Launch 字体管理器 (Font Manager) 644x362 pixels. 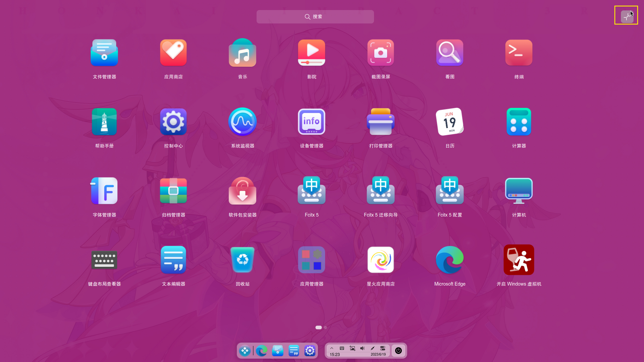(x=104, y=190)
